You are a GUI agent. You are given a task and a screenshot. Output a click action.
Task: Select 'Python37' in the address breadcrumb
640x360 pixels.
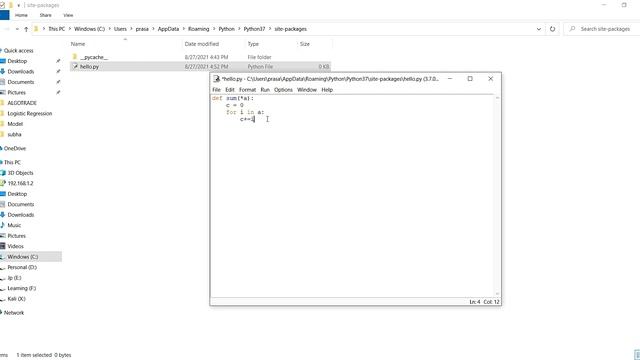pos(254,29)
